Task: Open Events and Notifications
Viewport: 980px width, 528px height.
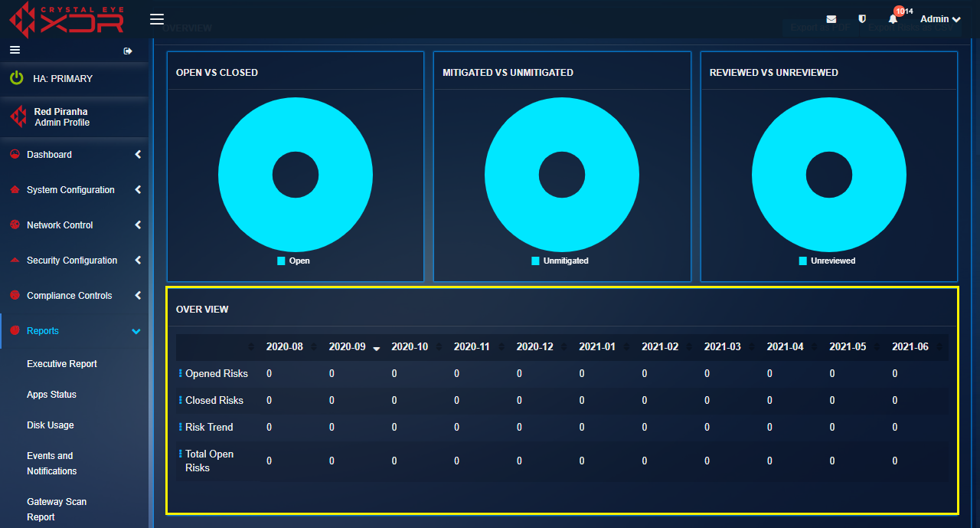Action: tap(52, 464)
